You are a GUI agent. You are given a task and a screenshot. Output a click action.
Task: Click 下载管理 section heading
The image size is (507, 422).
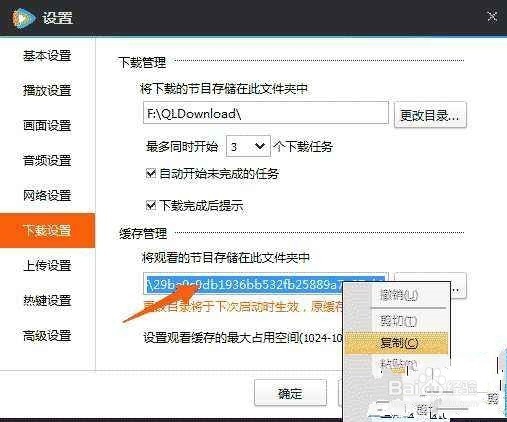142,62
